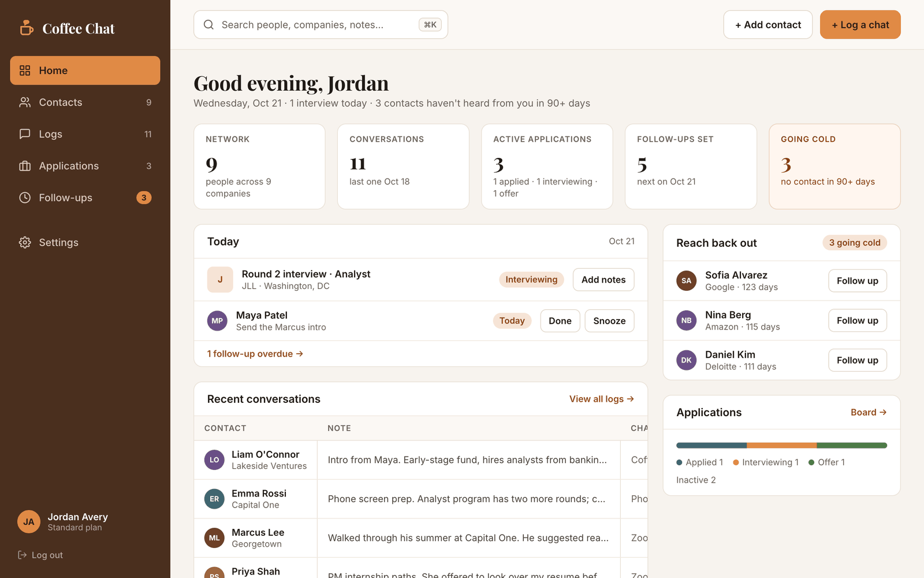Click the 3 going cold badge
The height and width of the screenshot is (578, 924).
coord(855,243)
